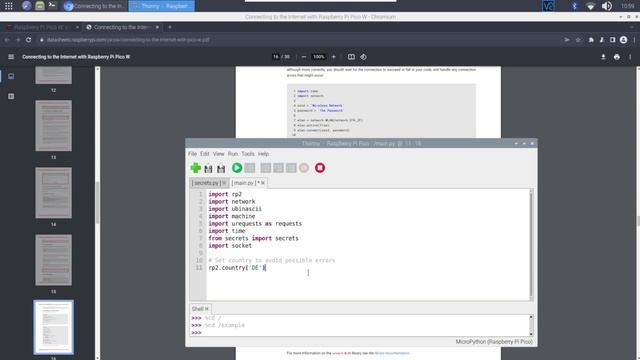Run the current script with green play button

[237, 168]
